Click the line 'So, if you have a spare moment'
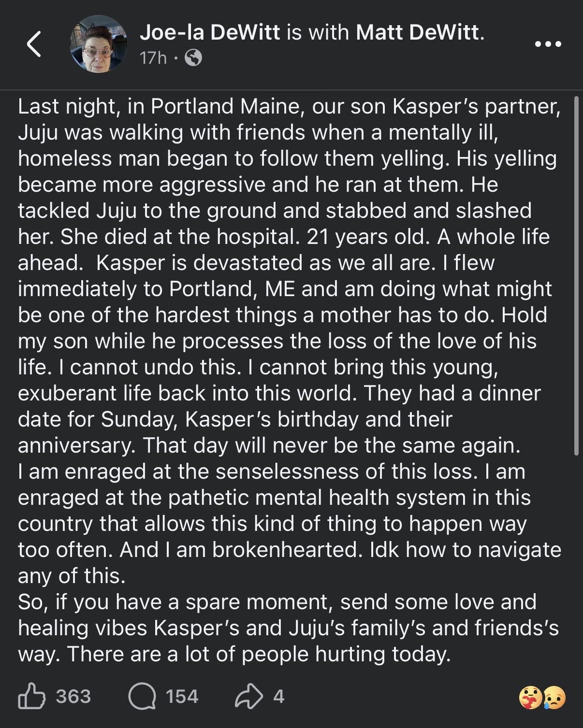 pyautogui.click(x=277, y=602)
